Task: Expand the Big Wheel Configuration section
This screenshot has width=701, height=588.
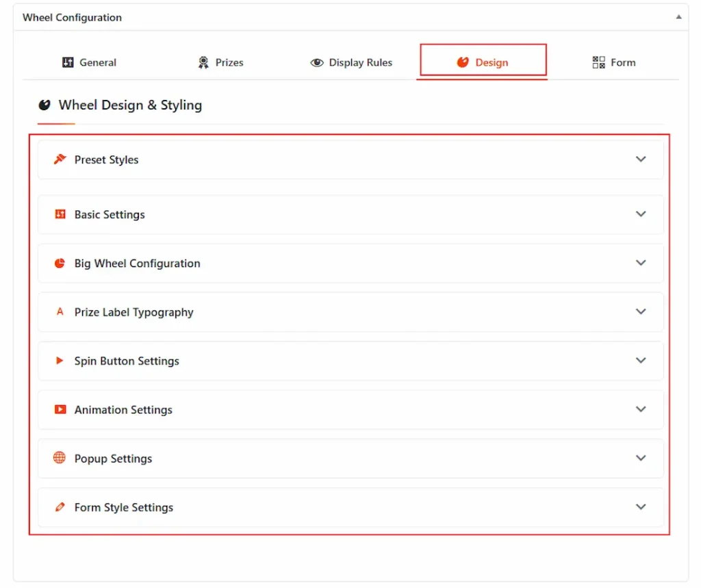Action: point(641,263)
